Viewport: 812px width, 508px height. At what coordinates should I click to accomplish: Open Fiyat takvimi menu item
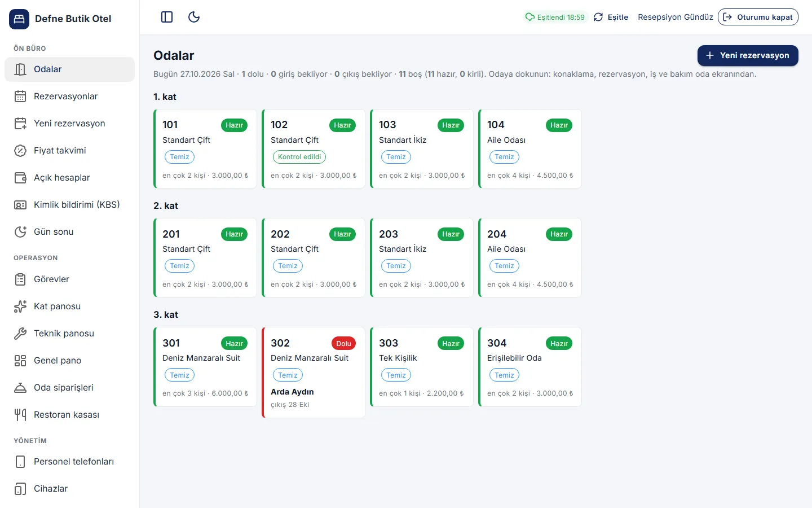pyautogui.click(x=69, y=151)
